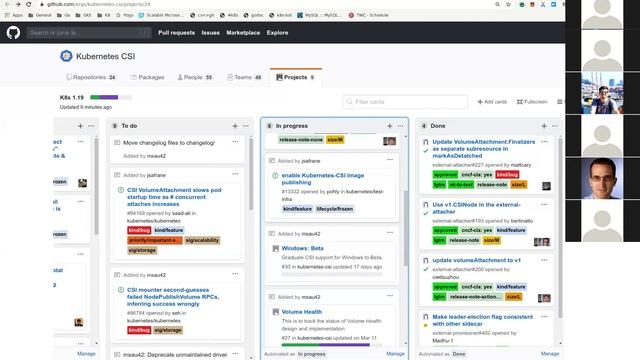The image size is (640, 360).
Task: Open the Apps bookmarks bar shortcut
Action: (14, 15)
